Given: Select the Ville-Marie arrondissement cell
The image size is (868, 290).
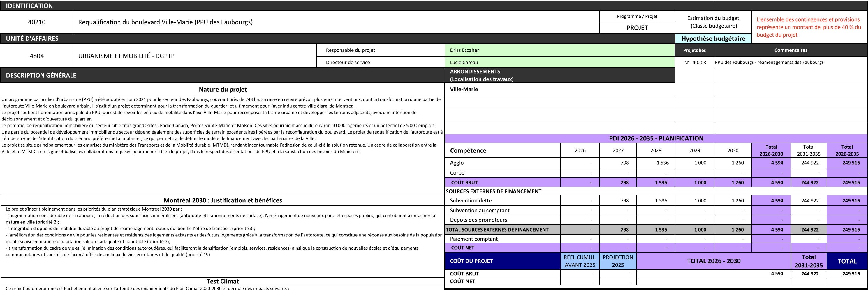Looking at the screenshot, I should point(559,89).
